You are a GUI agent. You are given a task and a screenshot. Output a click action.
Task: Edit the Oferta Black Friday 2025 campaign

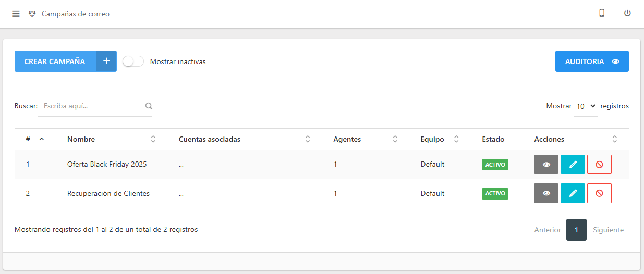(x=573, y=164)
